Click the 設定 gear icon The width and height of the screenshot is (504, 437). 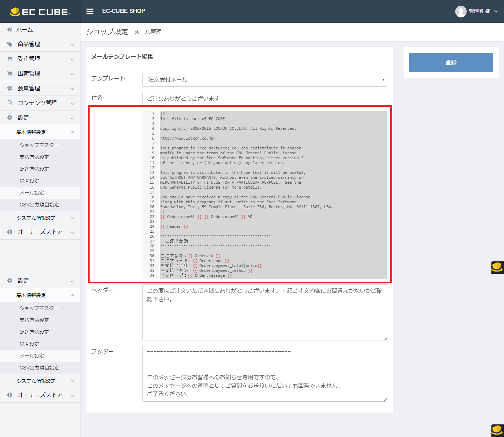[x=10, y=118]
